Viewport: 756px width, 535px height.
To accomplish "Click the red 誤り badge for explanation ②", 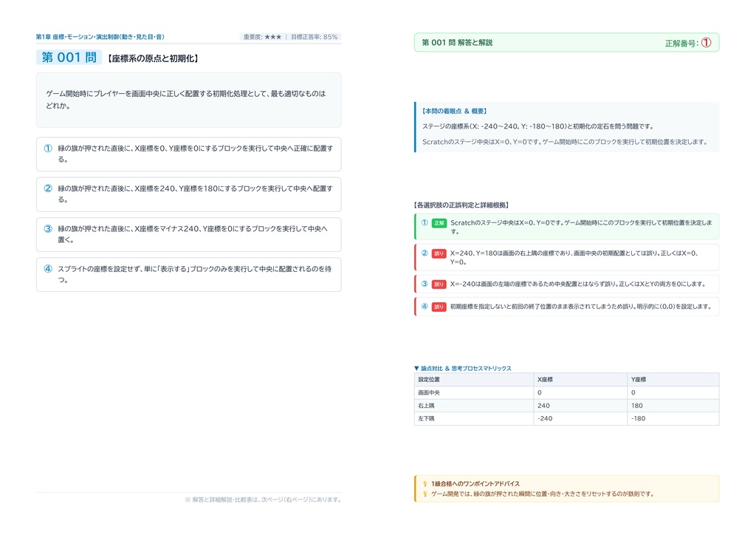I will pyautogui.click(x=439, y=253).
